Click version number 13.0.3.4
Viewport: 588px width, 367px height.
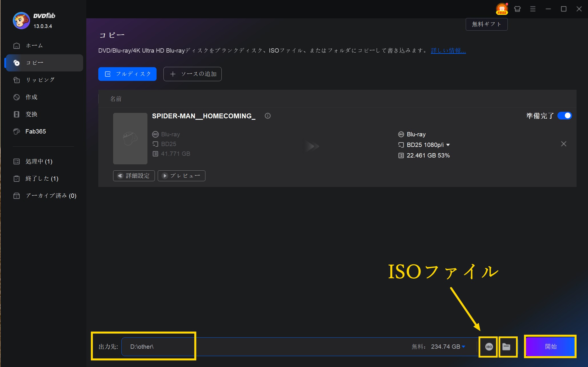pyautogui.click(x=43, y=26)
